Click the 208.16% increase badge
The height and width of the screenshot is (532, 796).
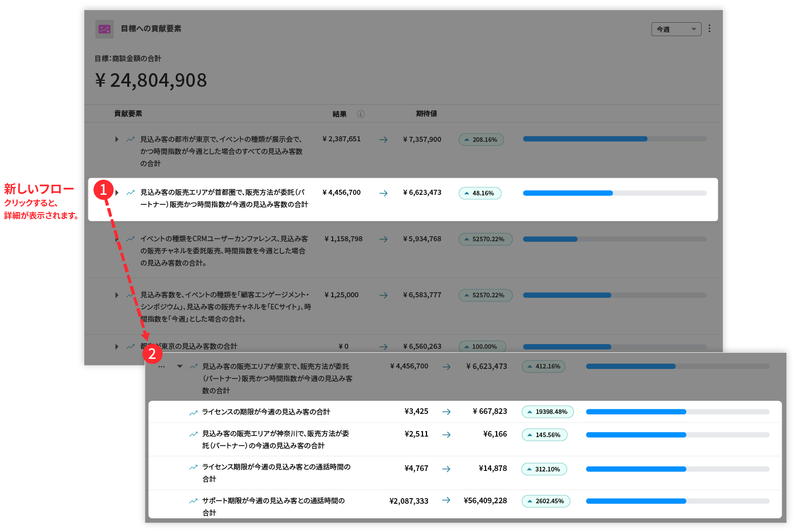pos(481,140)
